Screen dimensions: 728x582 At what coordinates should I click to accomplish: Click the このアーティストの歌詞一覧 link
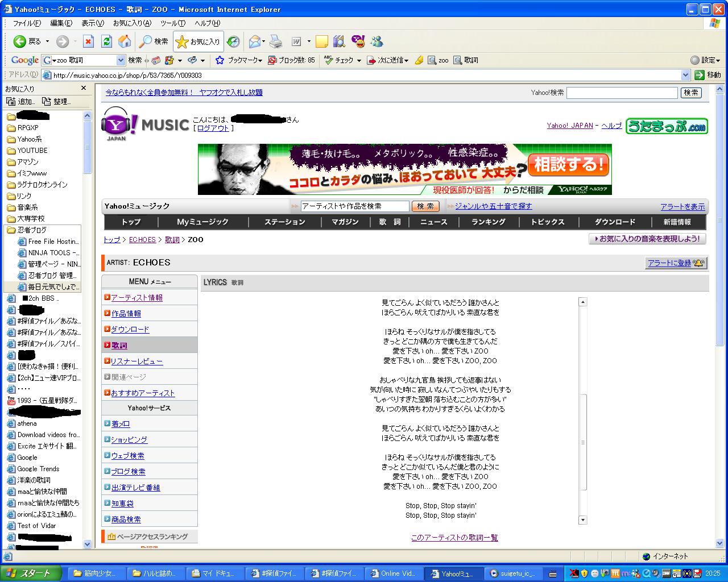click(x=454, y=538)
